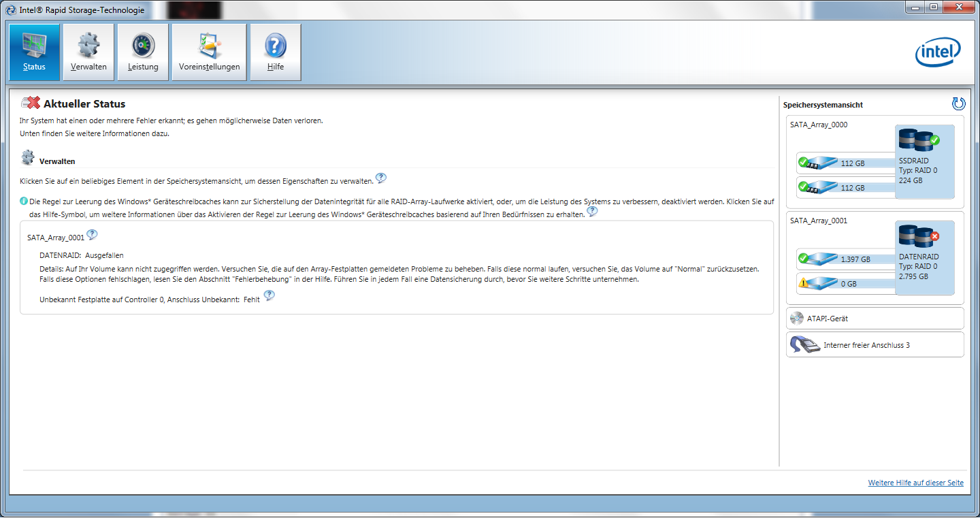This screenshot has height=518, width=980.
Task: Click the SATA_Array_0000 label in storage view
Action: coord(819,125)
